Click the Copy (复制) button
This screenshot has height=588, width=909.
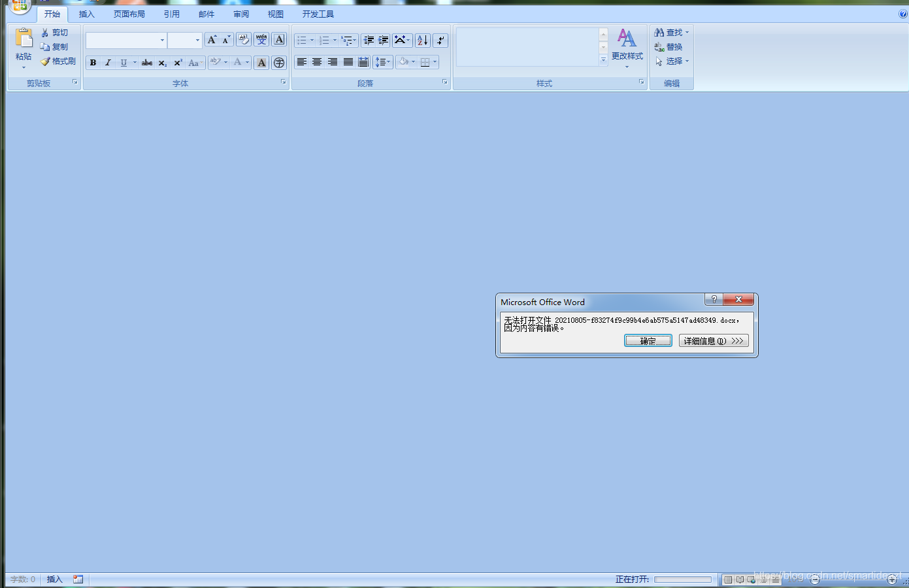point(54,47)
